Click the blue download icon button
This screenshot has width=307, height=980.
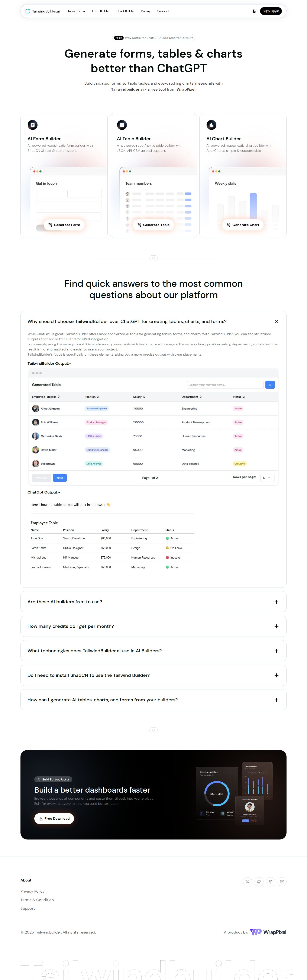pyautogui.click(x=270, y=385)
